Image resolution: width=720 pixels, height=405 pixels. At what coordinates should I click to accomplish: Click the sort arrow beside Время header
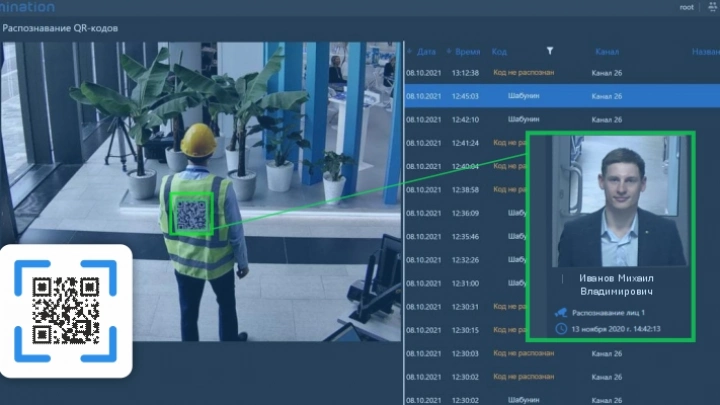click(447, 50)
